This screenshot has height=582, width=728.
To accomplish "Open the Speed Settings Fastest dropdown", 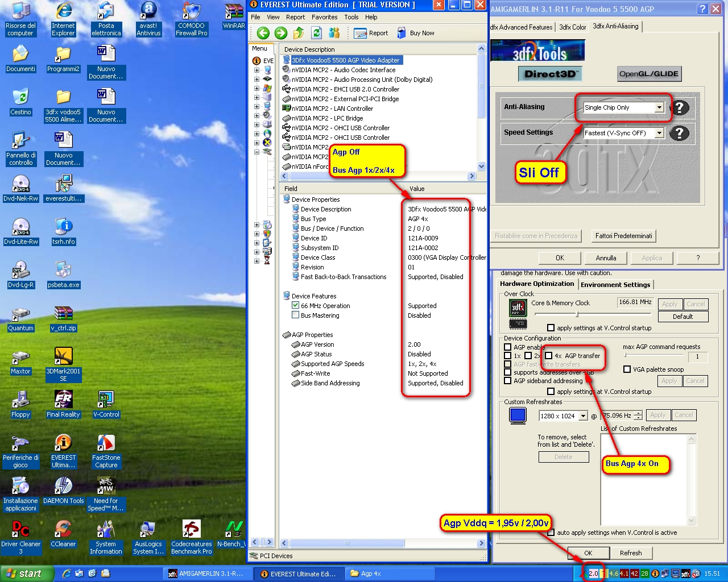I will [x=659, y=133].
